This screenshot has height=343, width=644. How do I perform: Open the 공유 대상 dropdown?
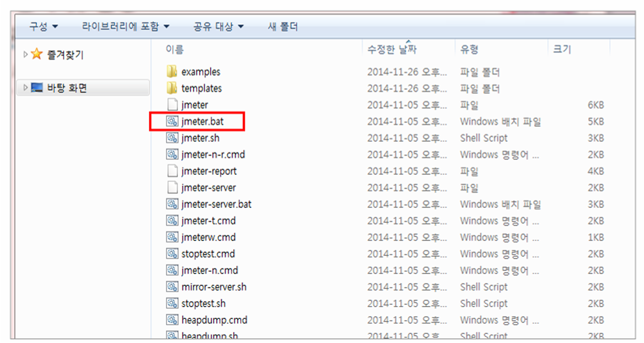click(x=218, y=26)
